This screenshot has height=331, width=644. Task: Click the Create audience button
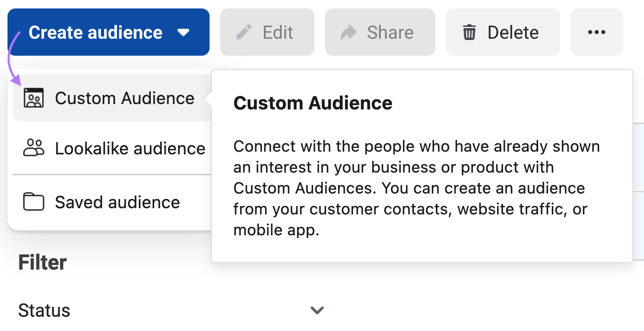[x=95, y=32]
